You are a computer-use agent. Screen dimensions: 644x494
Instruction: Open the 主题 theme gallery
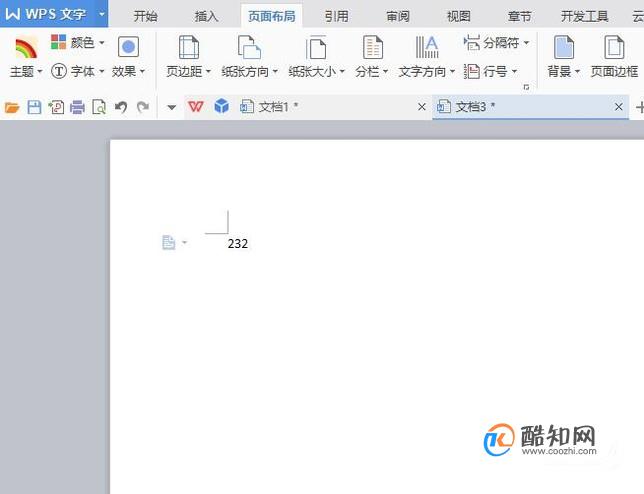coord(25,57)
